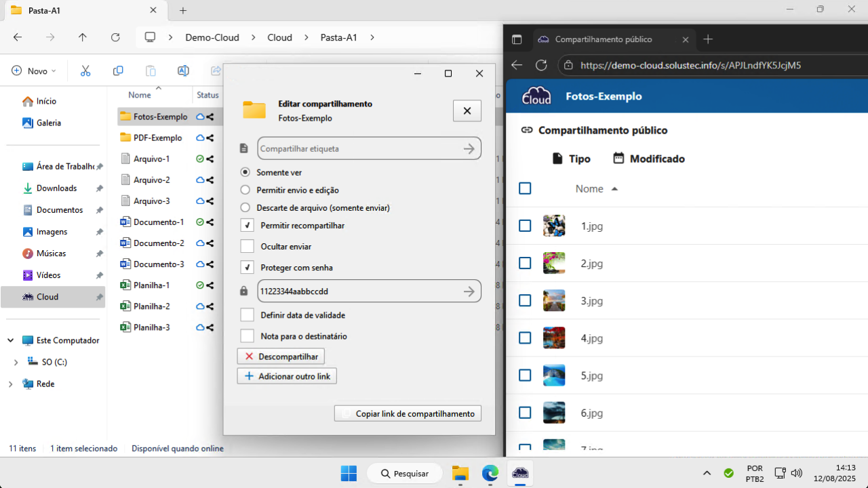868x488 pixels.
Task: Reload the browser page
Action: point(541,65)
